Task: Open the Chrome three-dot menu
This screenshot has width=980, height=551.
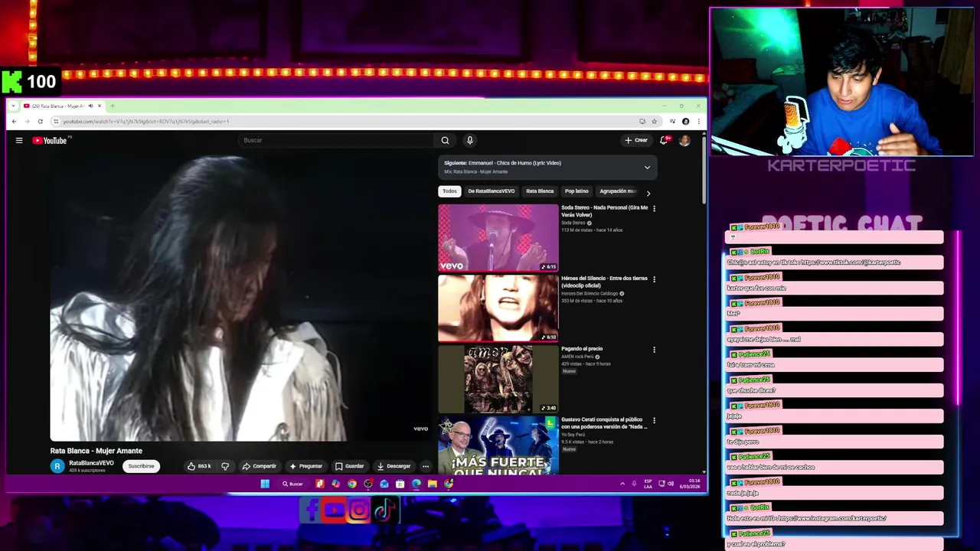Action: tap(698, 121)
